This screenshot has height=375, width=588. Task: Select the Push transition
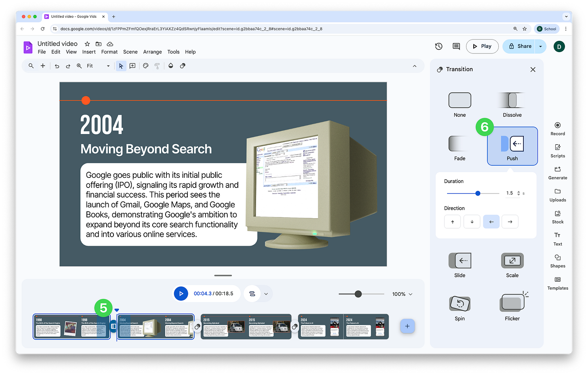pyautogui.click(x=512, y=146)
